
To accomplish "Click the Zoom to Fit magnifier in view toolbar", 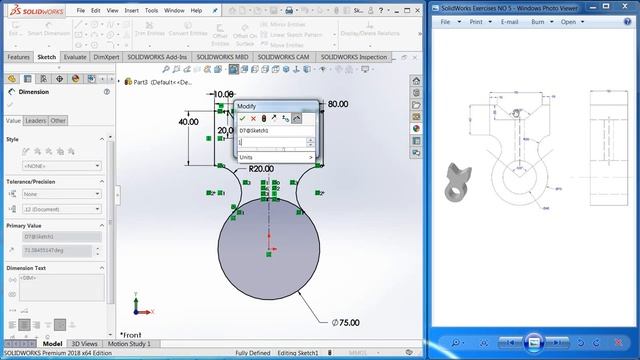I will (166, 69).
